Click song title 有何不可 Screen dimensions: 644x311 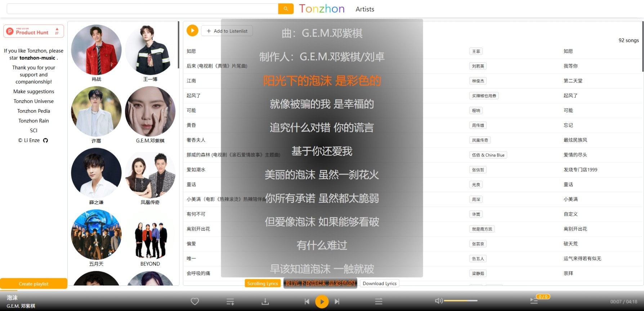point(196,214)
